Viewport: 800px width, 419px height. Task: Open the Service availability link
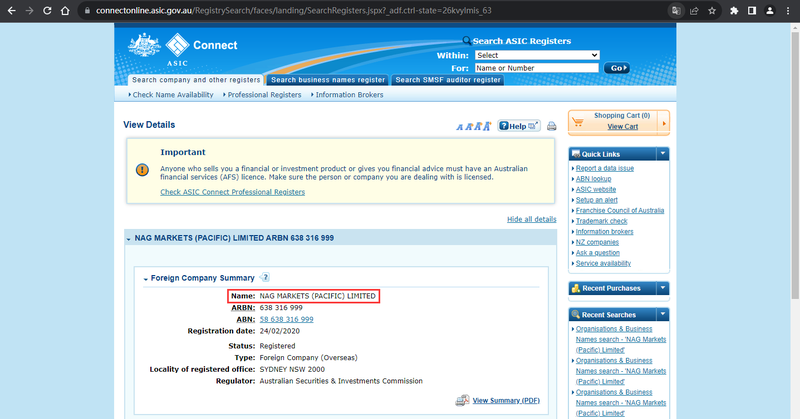(603, 263)
